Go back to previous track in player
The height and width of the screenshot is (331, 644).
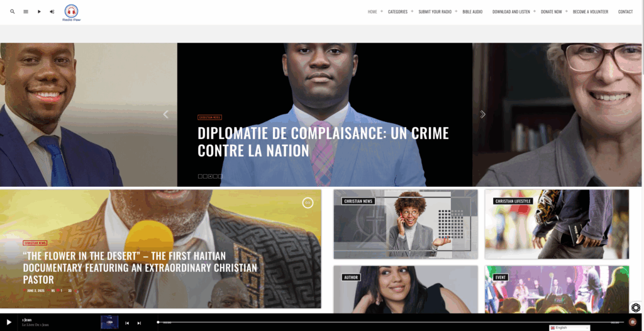pyautogui.click(x=127, y=323)
